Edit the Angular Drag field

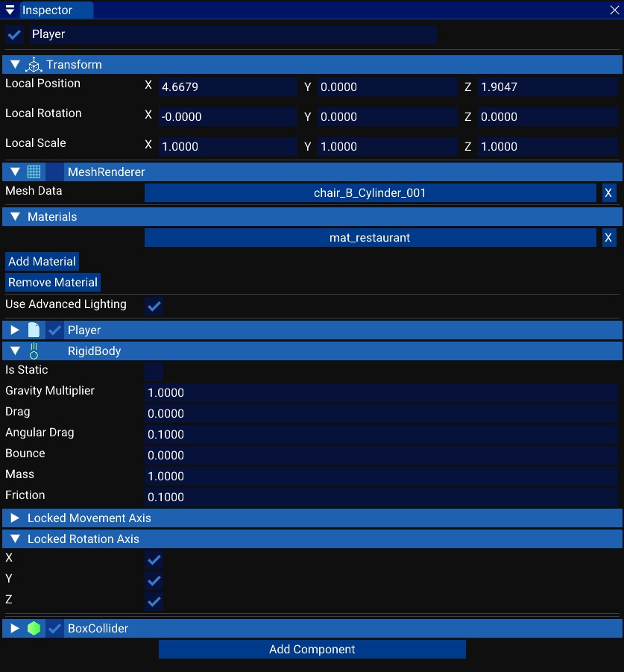pos(381,435)
